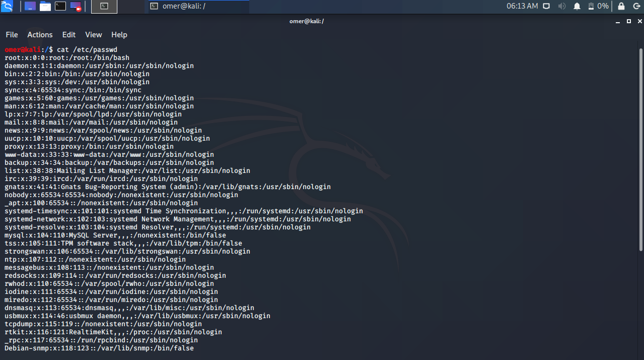Open the display/network monitor tray icon

point(546,7)
